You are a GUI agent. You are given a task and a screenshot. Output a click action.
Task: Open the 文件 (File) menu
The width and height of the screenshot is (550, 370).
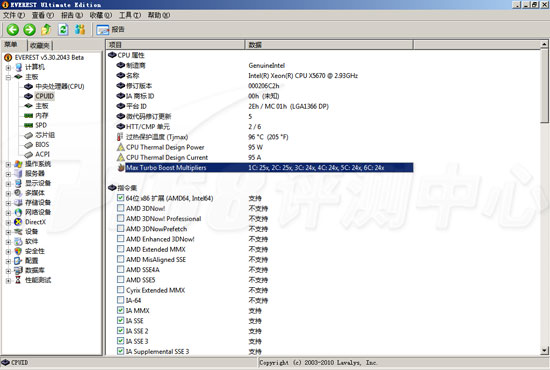[14, 15]
